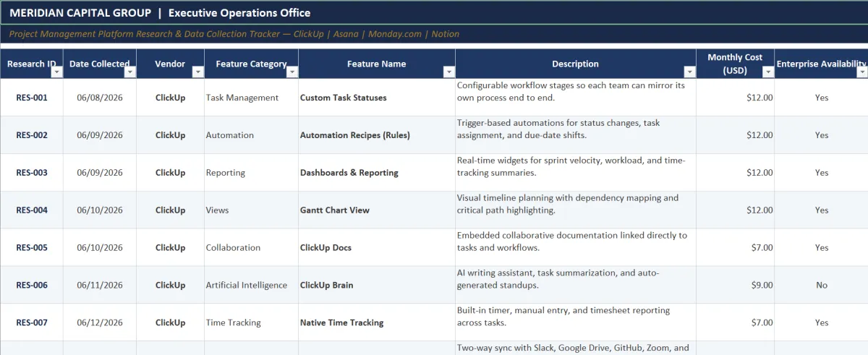Viewport: 868px width, 355px height.
Task: Select the 06/12/2026 date cell
Action: (x=100, y=323)
